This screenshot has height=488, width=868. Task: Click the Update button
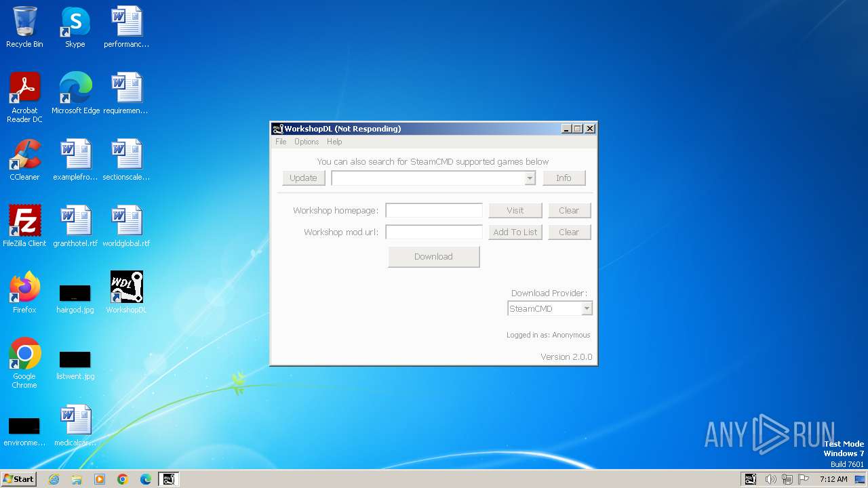point(303,178)
